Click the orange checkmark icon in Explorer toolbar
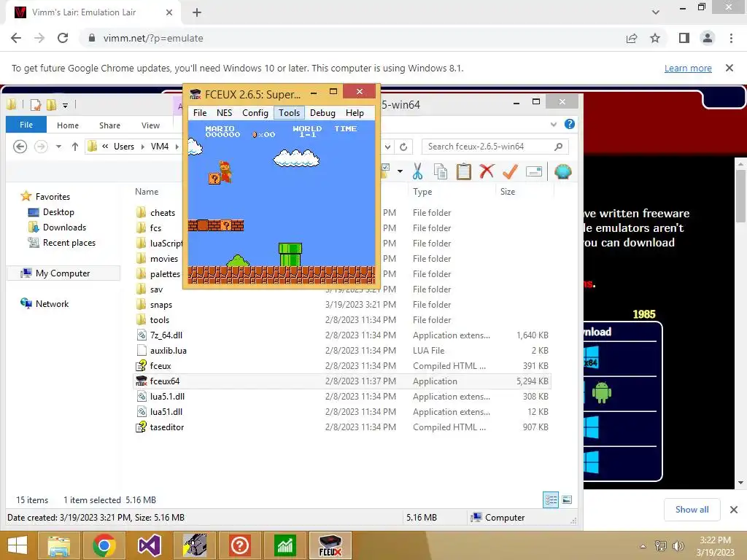The image size is (747, 560). click(x=510, y=171)
